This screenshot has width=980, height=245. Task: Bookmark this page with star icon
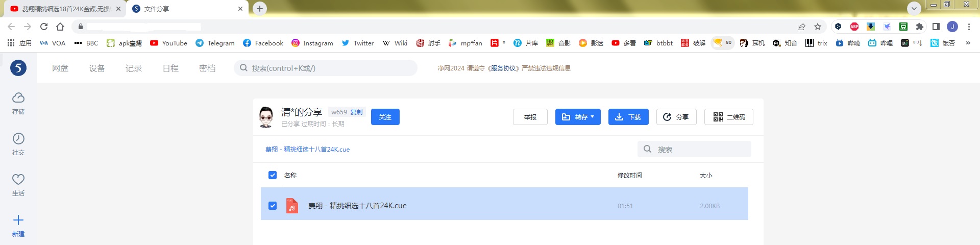(818, 27)
